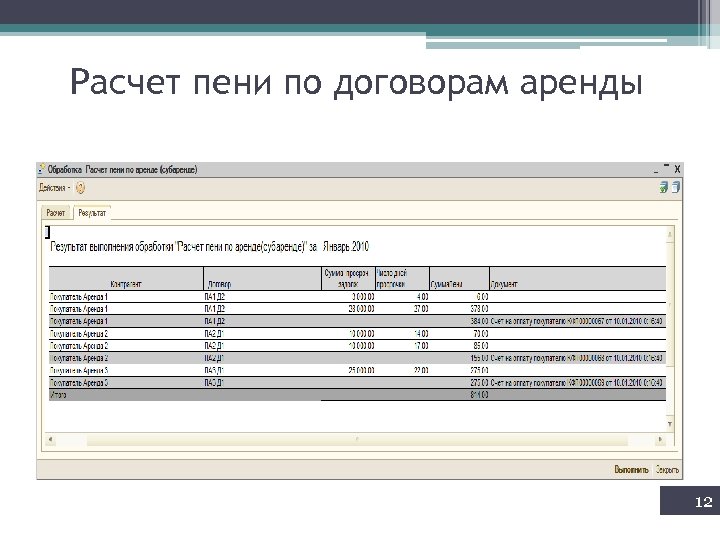Click the horizontal scrollbar thumb
This screenshot has width=720, height=540.
[357, 440]
